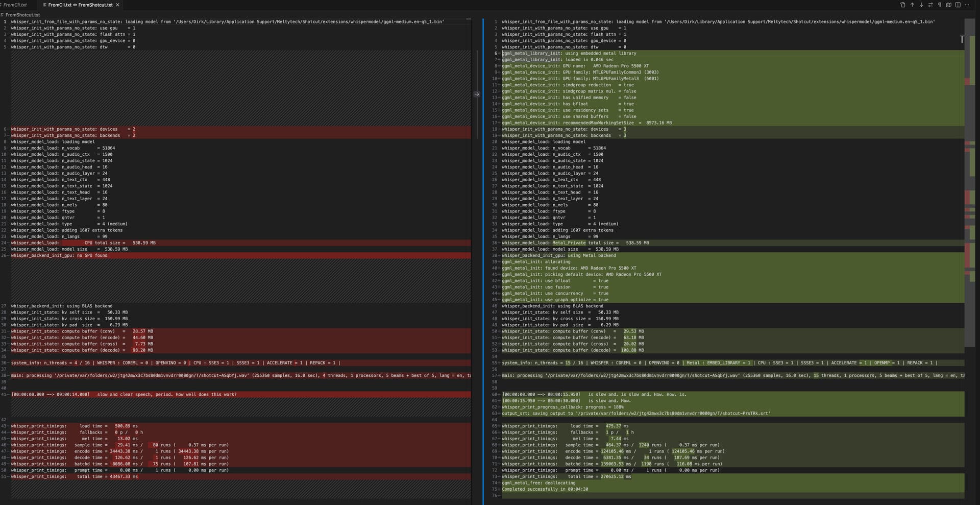Click the revert block arrow in diff gutter
The width and height of the screenshot is (980, 505).
477,94
